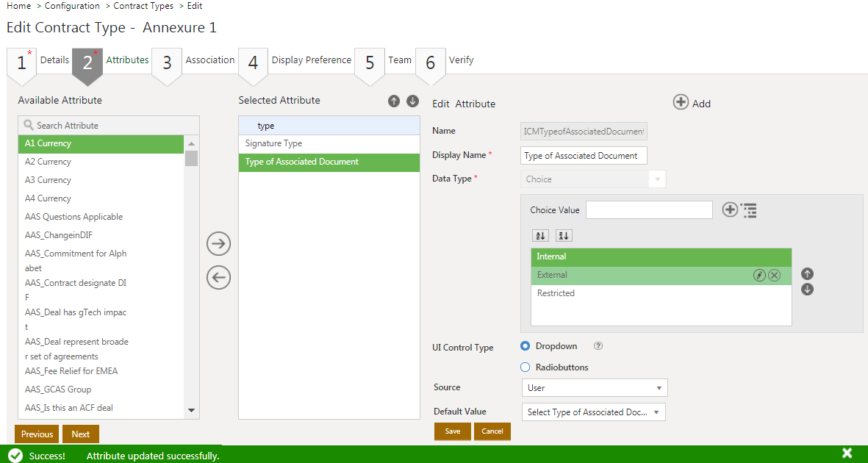Move the selected attribute up in the list header

click(394, 101)
